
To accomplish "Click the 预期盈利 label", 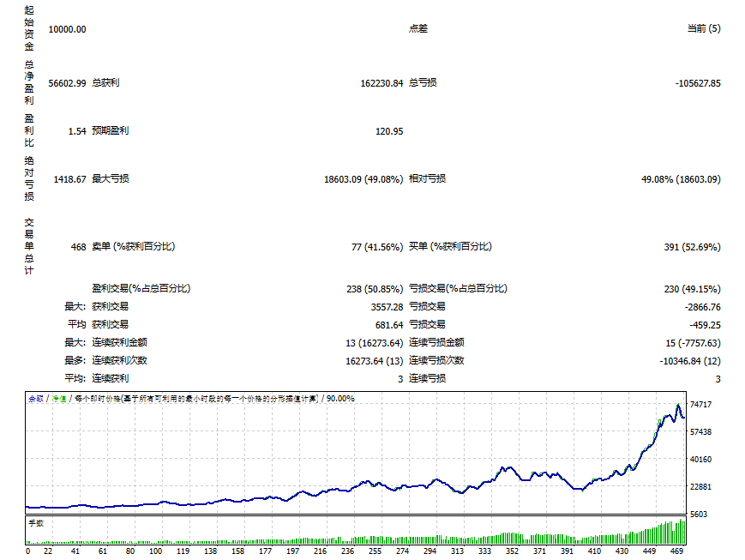I will coord(111,130).
